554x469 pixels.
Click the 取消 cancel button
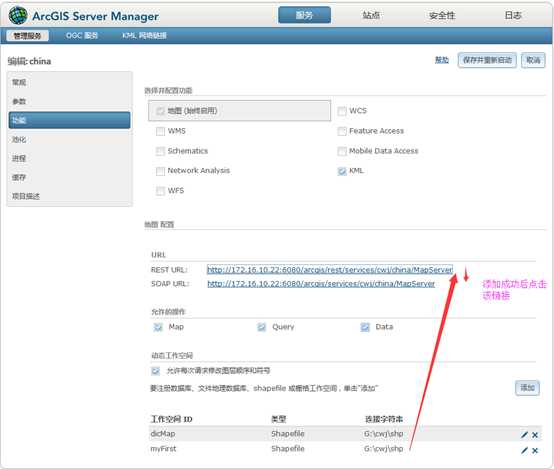point(533,60)
